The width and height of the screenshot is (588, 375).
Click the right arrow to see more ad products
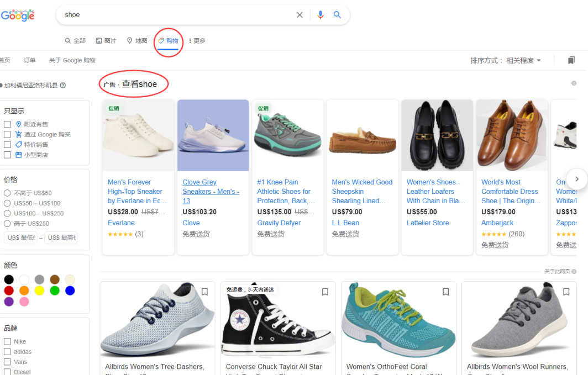click(576, 178)
